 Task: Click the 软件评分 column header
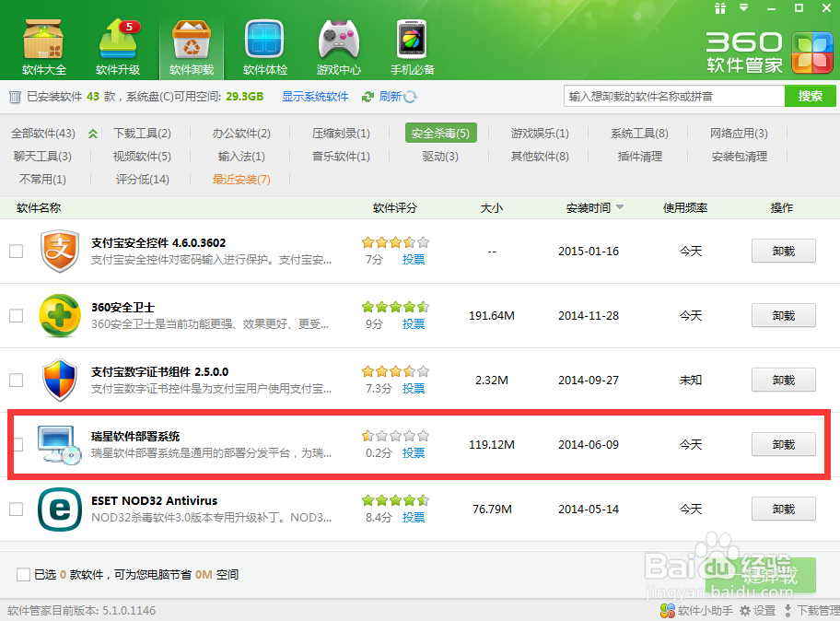pyautogui.click(x=395, y=208)
